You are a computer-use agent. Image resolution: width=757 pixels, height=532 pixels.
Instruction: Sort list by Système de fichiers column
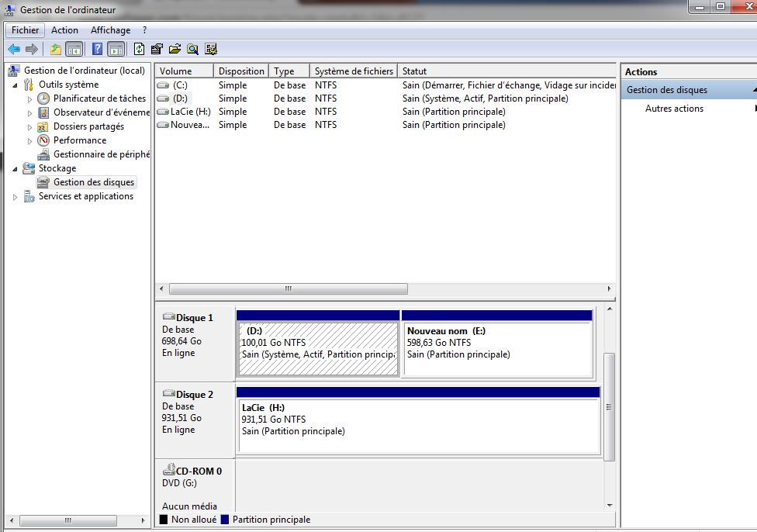pos(353,71)
